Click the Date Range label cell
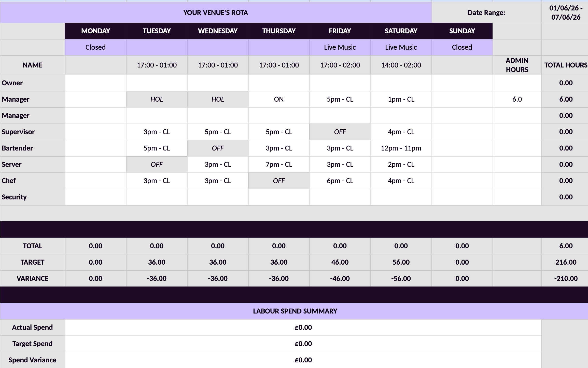588x368 pixels. (x=486, y=13)
